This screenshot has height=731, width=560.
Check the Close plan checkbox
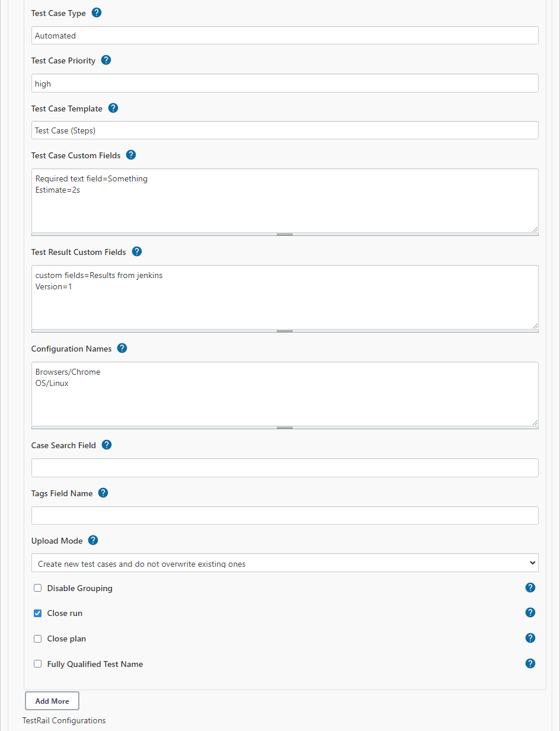point(38,639)
